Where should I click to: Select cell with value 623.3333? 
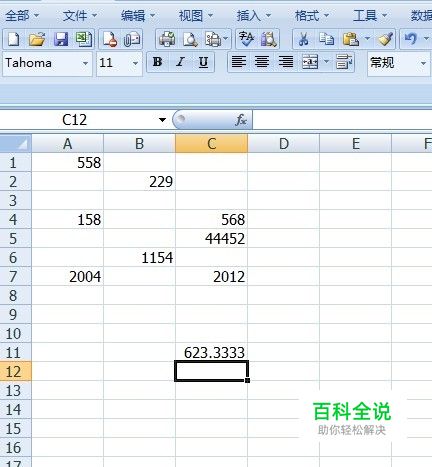[212, 352]
